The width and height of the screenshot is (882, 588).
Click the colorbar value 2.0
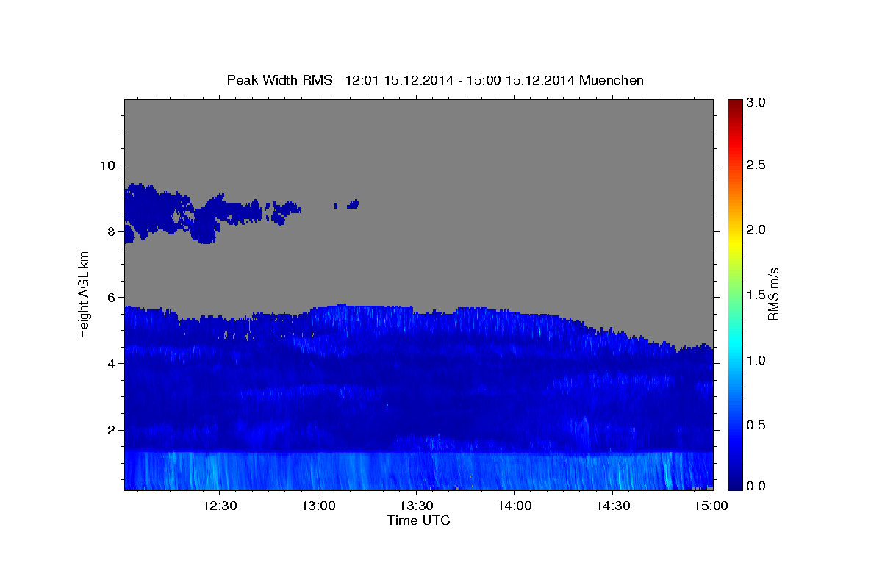click(757, 229)
